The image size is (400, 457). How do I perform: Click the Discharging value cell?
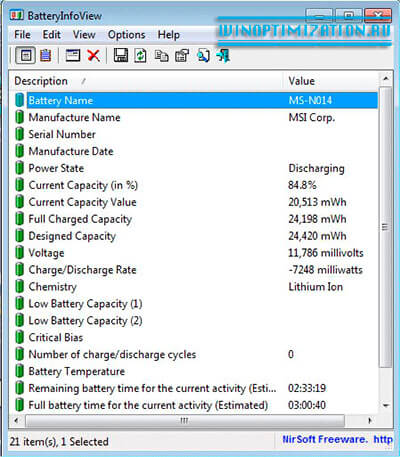click(316, 168)
